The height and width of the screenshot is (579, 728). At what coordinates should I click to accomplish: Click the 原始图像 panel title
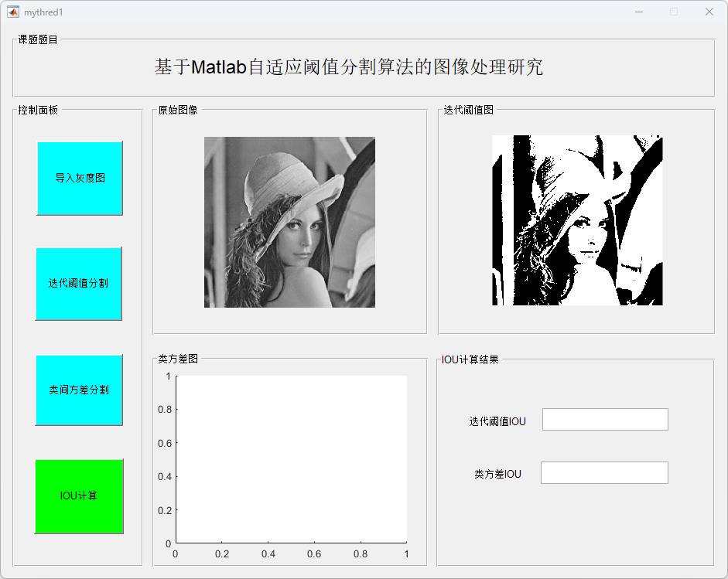(178, 110)
